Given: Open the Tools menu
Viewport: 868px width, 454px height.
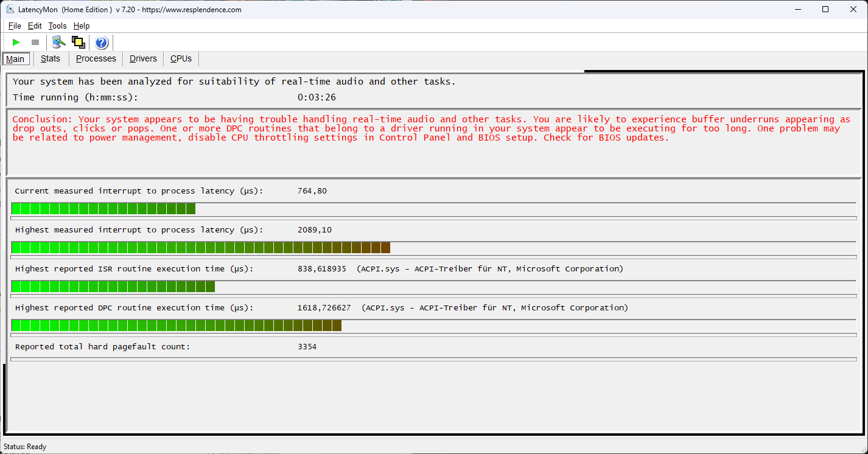Looking at the screenshot, I should (57, 26).
